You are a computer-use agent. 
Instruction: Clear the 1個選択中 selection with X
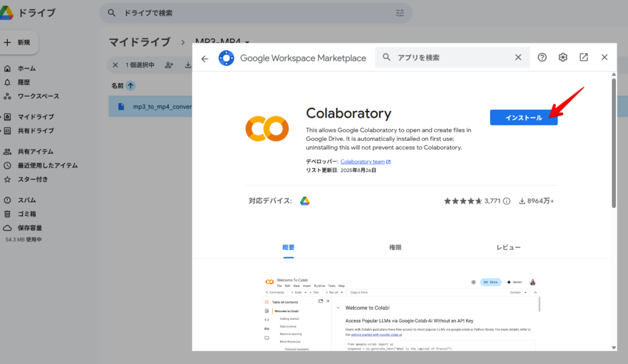coord(115,65)
